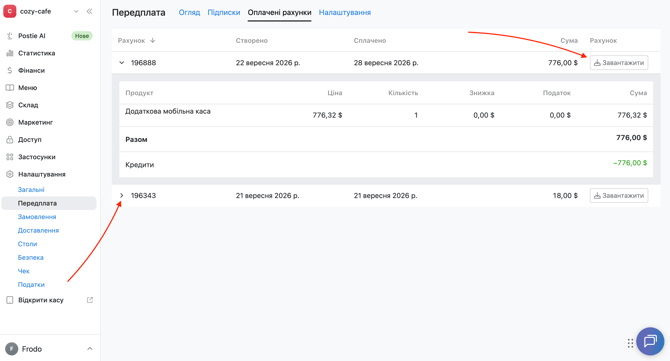Click the Кредити row label
Image resolution: width=670 pixels, height=361 pixels.
point(140,164)
